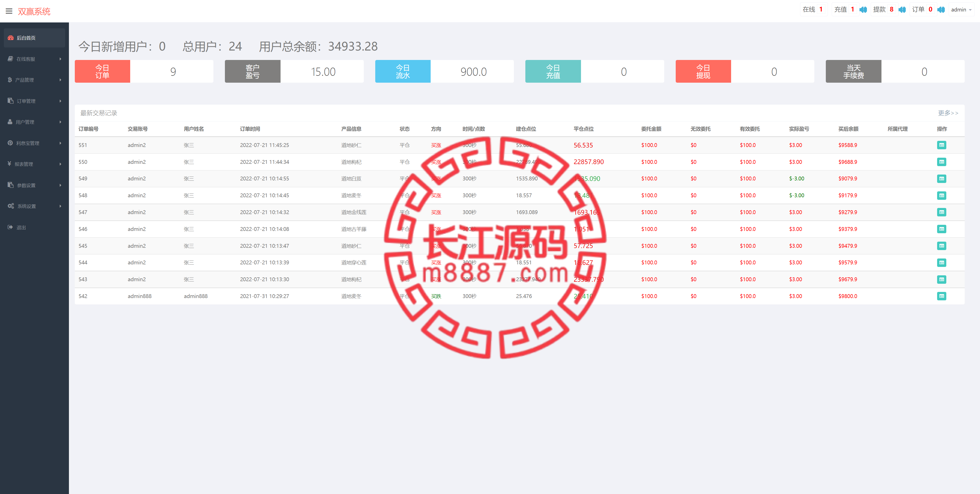Click the 双赢系统 logo title
980x494 pixels.
[34, 11]
